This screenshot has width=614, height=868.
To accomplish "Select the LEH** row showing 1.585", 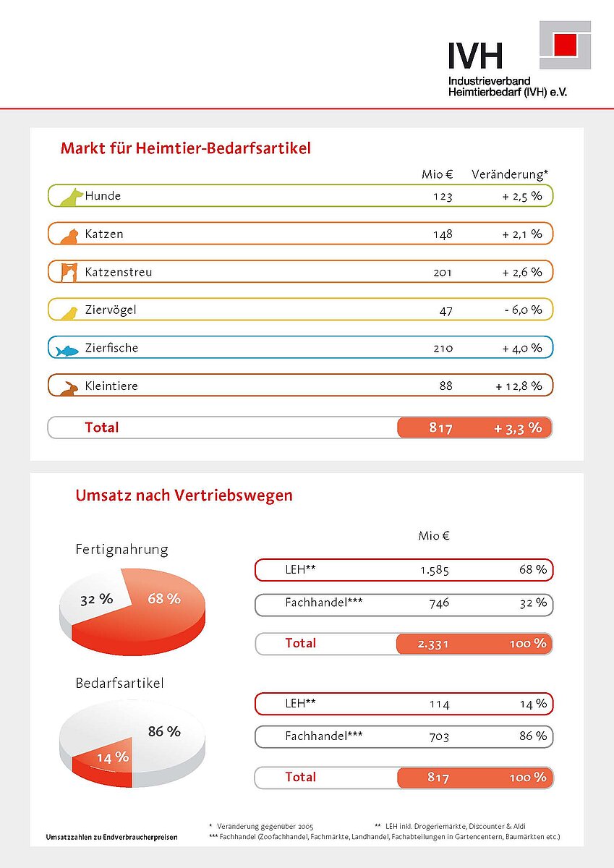I will click(404, 570).
